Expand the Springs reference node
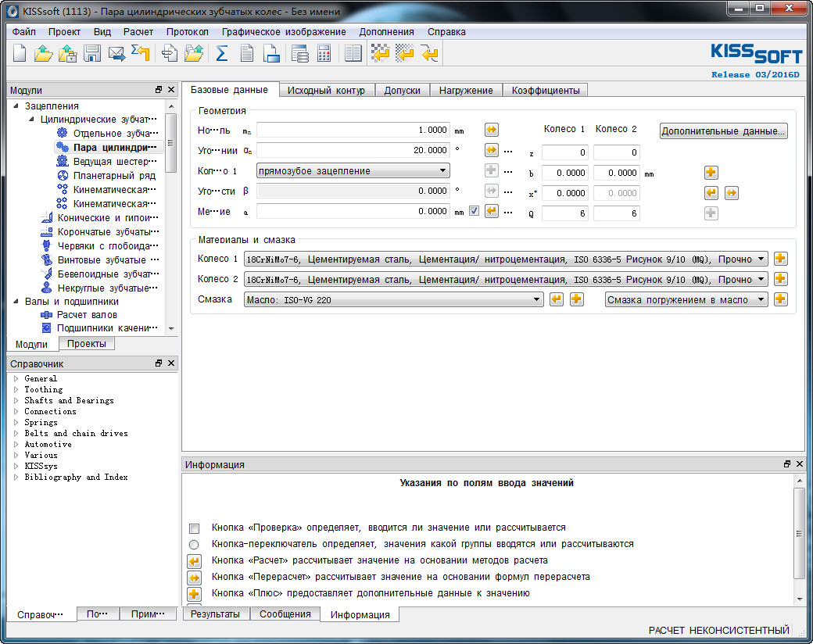 (16, 422)
